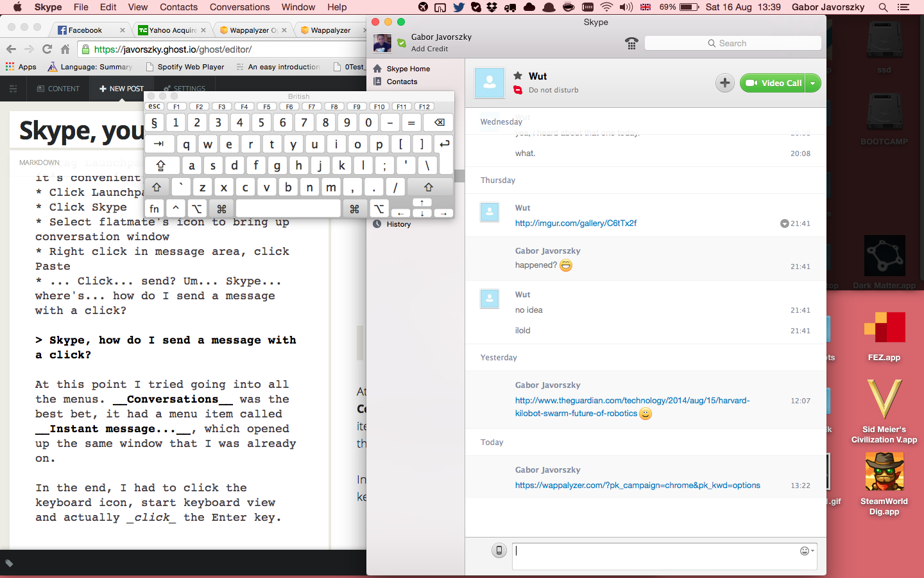924x578 pixels.
Task: Add people with the plus button
Action: [x=725, y=83]
